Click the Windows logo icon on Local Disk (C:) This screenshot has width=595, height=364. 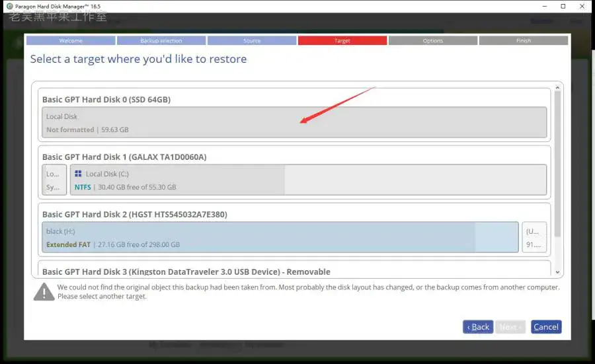[x=78, y=174]
